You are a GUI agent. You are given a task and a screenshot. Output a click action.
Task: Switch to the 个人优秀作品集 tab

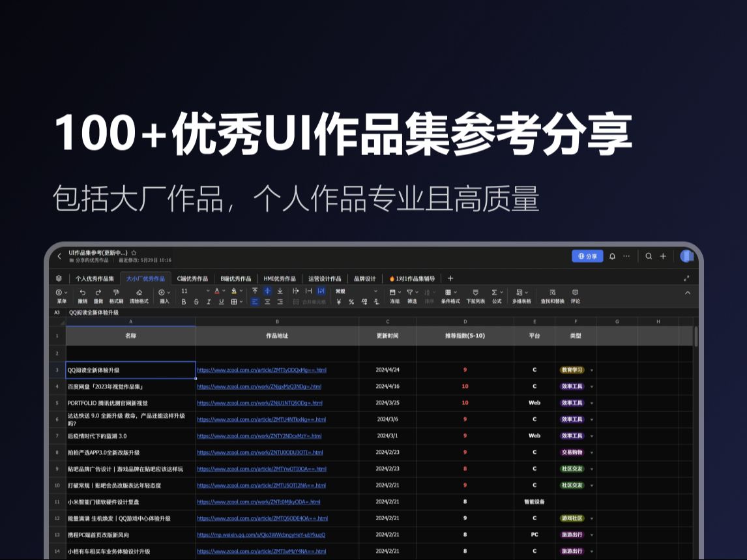[95, 278]
